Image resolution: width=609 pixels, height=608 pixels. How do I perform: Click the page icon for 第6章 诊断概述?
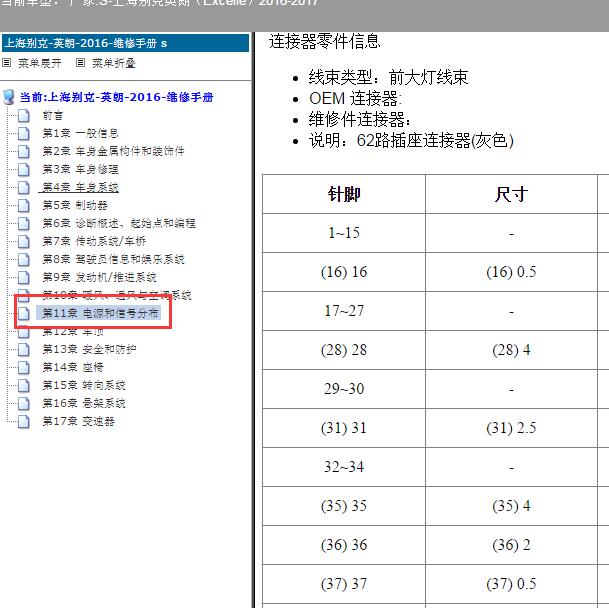[24, 223]
